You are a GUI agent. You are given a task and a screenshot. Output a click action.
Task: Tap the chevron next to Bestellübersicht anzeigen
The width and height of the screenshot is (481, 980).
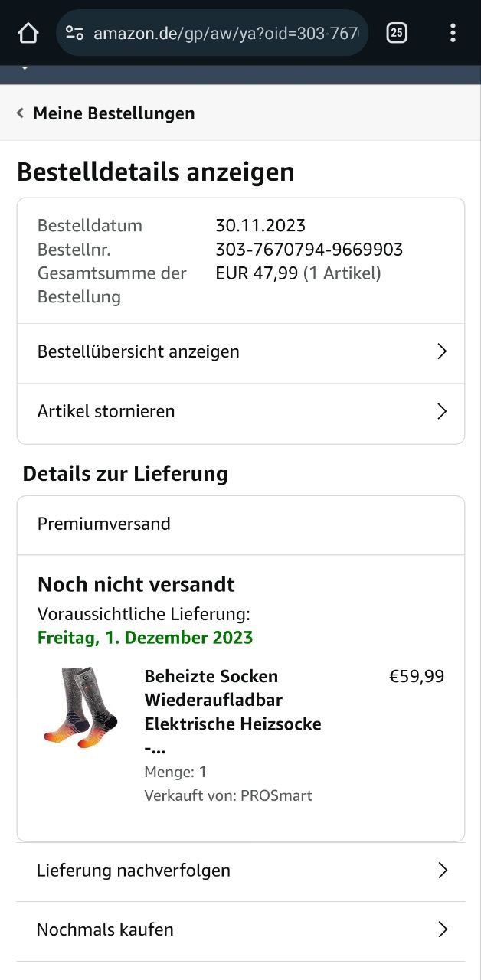click(441, 351)
